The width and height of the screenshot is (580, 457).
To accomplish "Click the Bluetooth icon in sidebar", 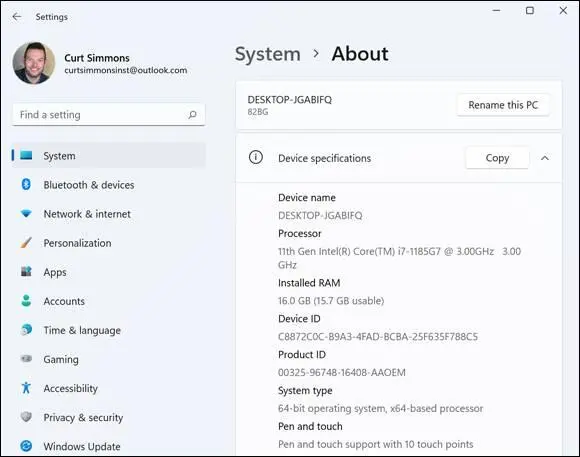I will tap(26, 184).
